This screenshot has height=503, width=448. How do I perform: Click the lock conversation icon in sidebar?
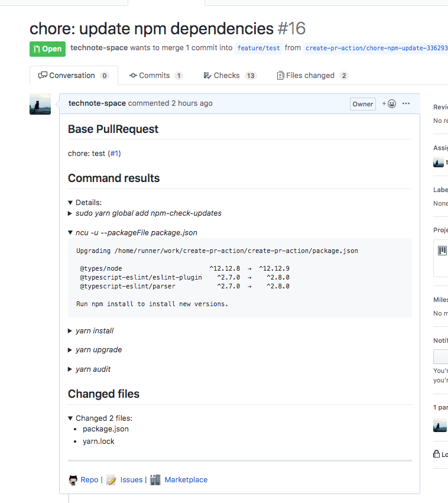point(436,454)
